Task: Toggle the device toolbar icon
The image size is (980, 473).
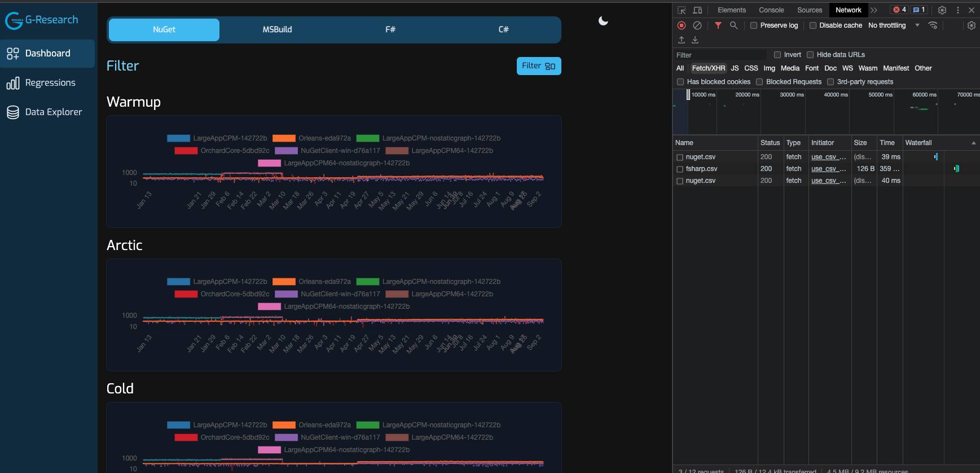Action: [x=697, y=10]
